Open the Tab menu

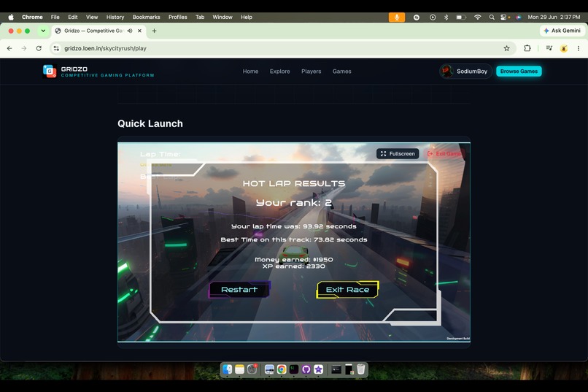pos(200,18)
